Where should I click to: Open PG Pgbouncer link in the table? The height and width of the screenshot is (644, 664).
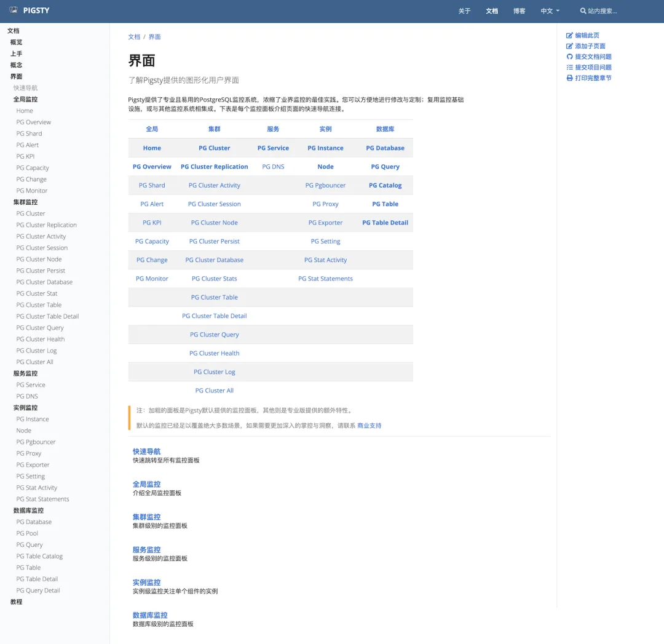point(326,185)
